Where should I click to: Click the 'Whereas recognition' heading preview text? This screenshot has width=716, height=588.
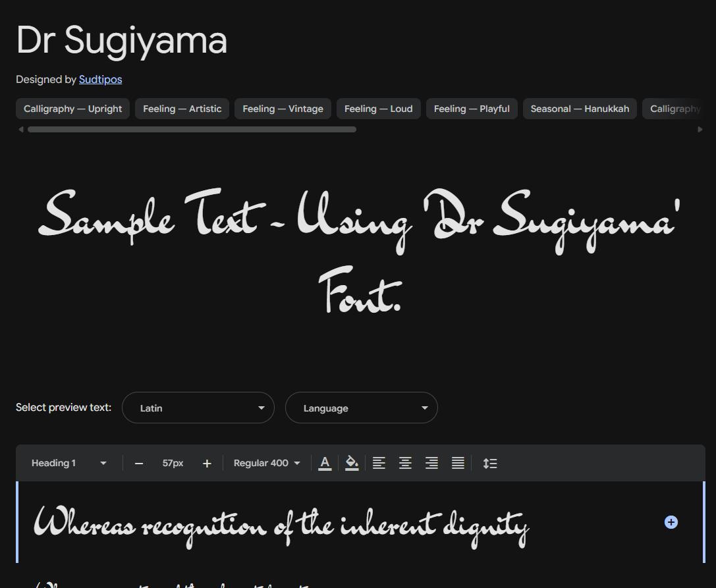pyautogui.click(x=282, y=526)
